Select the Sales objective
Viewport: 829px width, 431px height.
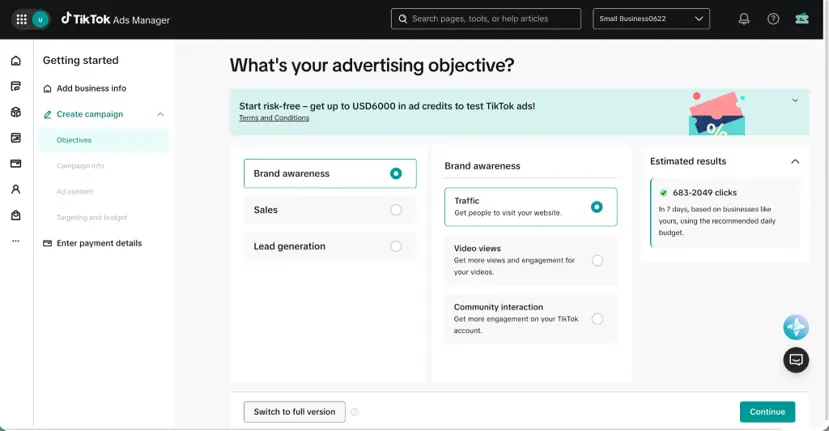[x=330, y=210]
